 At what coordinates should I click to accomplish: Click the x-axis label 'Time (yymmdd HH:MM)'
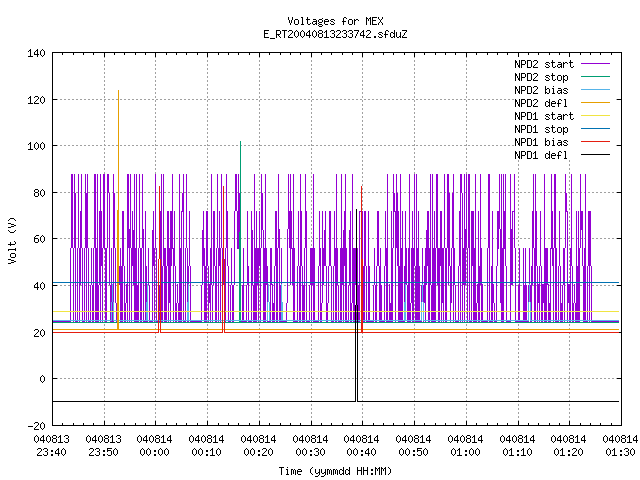pos(335,471)
